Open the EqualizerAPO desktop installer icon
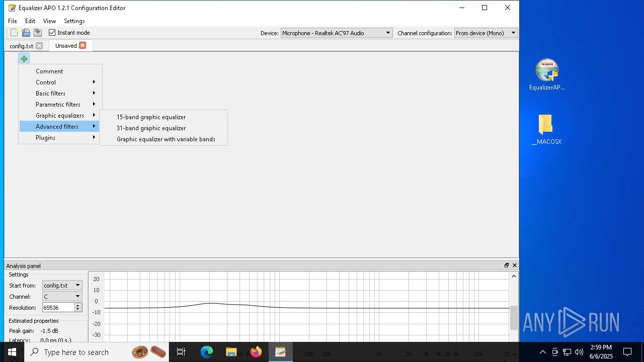The height and width of the screenshot is (362, 644). point(547,74)
